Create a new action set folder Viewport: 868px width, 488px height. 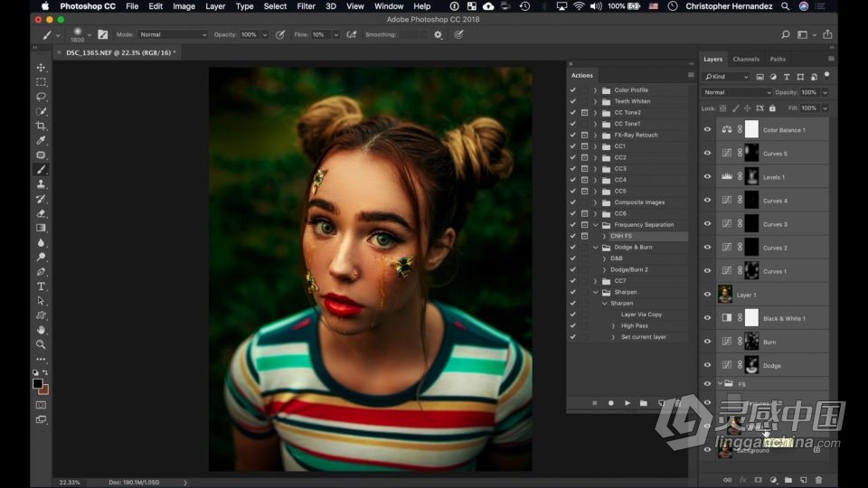pyautogui.click(x=643, y=403)
